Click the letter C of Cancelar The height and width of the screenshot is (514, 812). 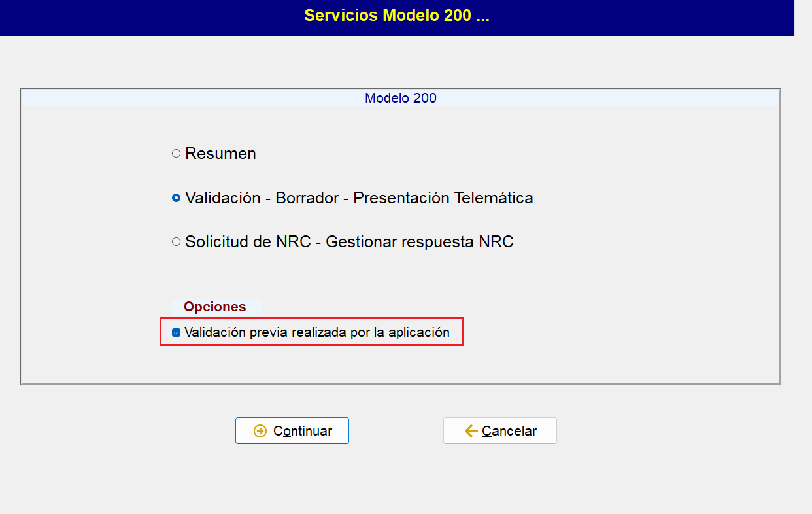(486, 431)
